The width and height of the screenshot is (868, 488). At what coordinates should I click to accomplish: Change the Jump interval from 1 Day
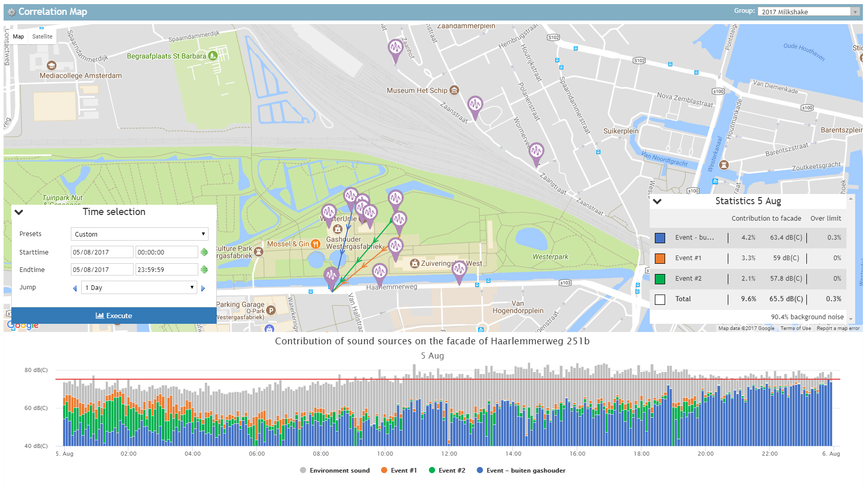click(139, 287)
